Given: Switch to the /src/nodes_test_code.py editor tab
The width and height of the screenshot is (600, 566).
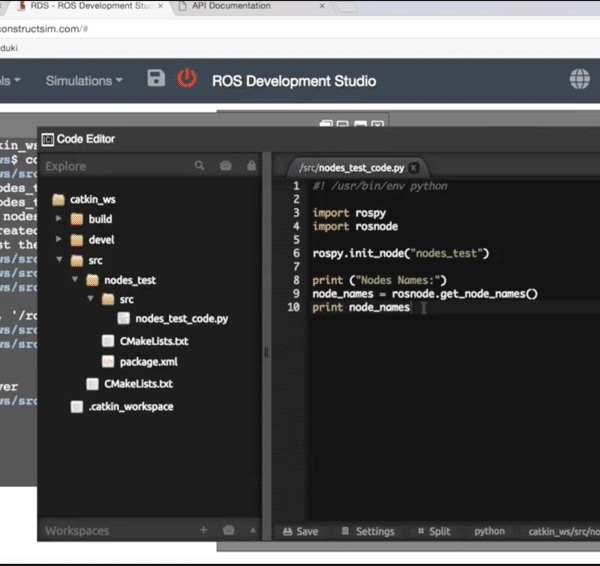Looking at the screenshot, I should 352,168.
